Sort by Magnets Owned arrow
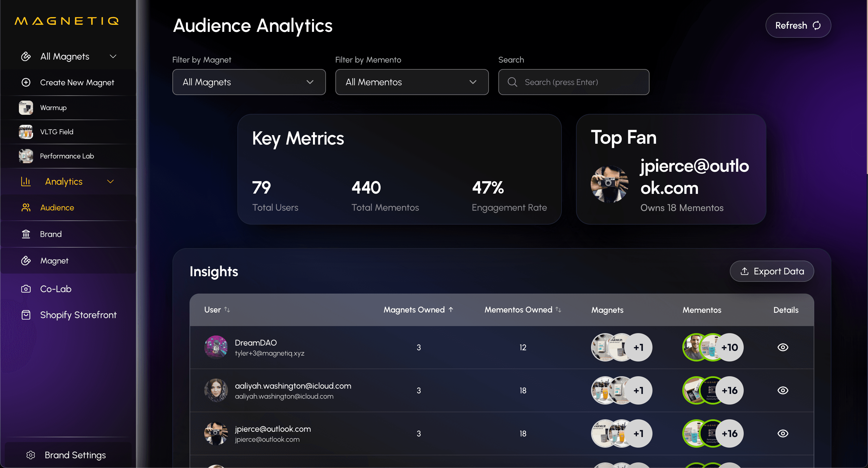The width and height of the screenshot is (868, 468). [451, 310]
